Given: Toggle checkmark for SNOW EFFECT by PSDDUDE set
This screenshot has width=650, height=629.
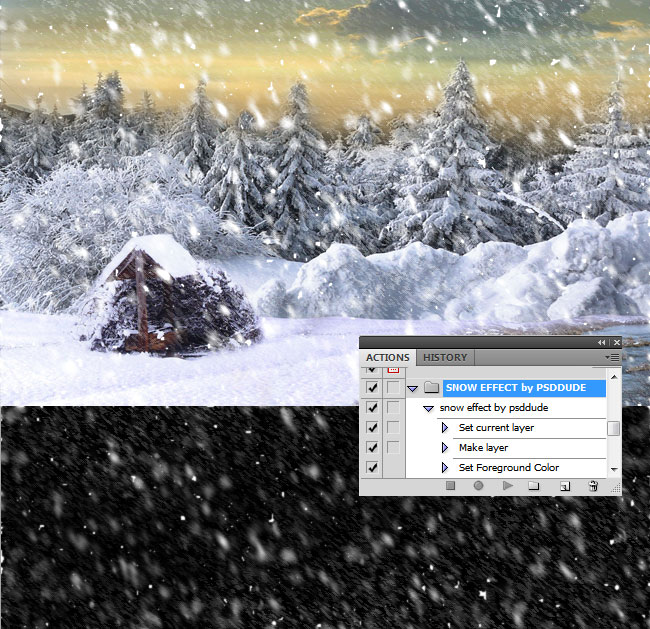Looking at the screenshot, I should (x=372, y=388).
